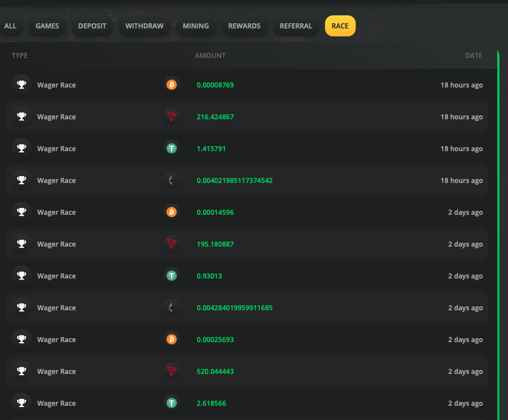Show the WITHDRAW transactions tab

(x=144, y=26)
